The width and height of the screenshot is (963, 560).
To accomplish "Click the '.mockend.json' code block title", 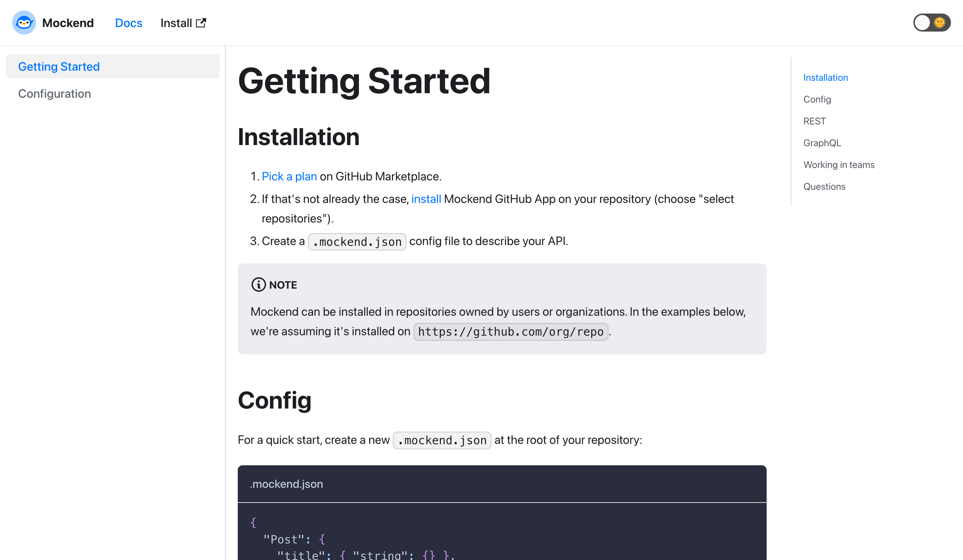I will [286, 484].
